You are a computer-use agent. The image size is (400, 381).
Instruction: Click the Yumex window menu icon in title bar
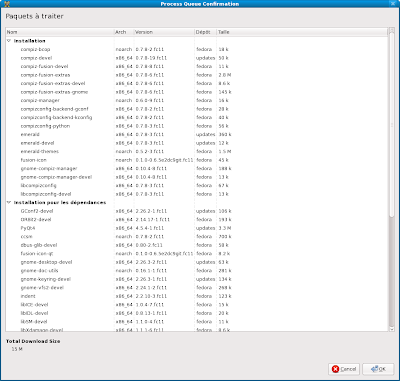(7, 4)
